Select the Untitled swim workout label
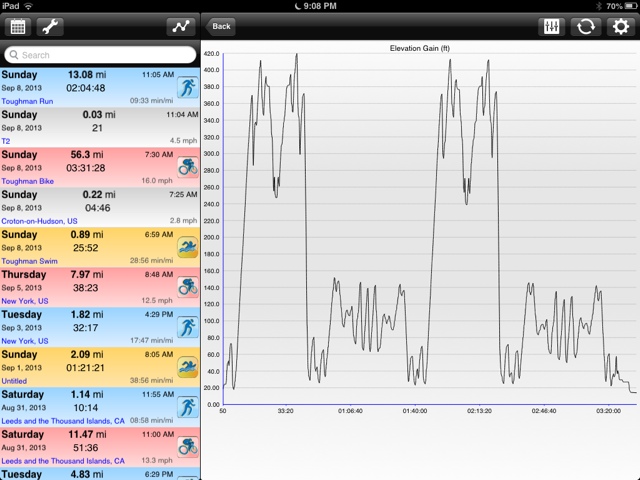Viewport: 640px width, 480px height. 14,381
